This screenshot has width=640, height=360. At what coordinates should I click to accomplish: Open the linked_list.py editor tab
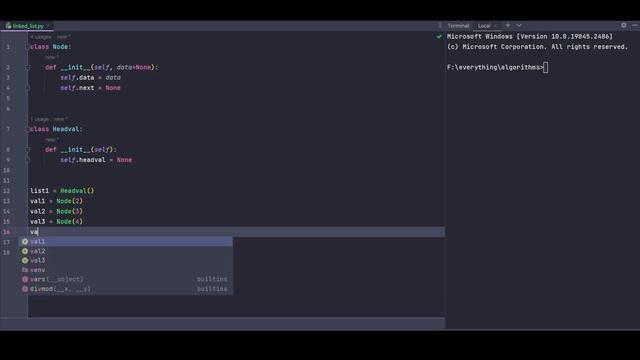tap(27, 26)
